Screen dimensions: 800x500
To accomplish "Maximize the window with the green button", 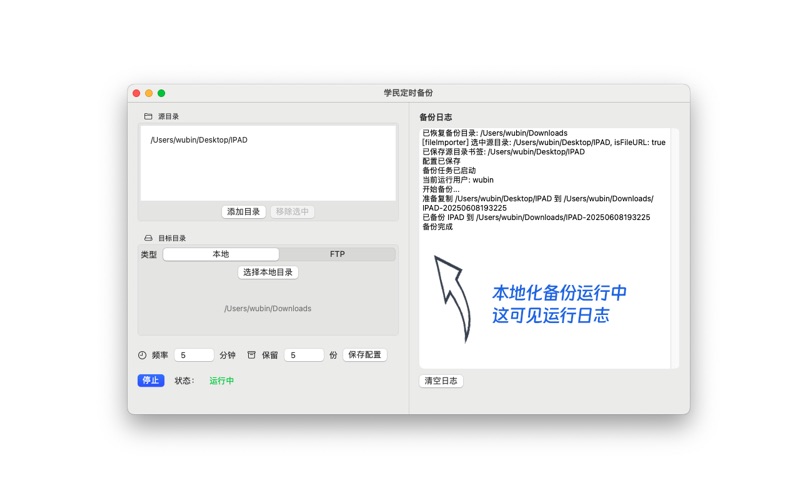I will (x=161, y=93).
